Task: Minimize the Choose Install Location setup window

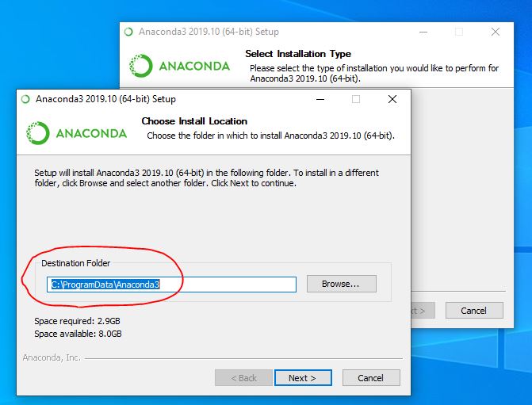Action: [x=320, y=99]
